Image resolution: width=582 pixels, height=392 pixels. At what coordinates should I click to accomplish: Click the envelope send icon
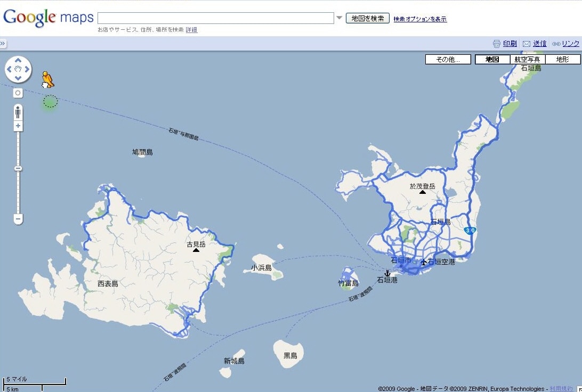(x=527, y=44)
